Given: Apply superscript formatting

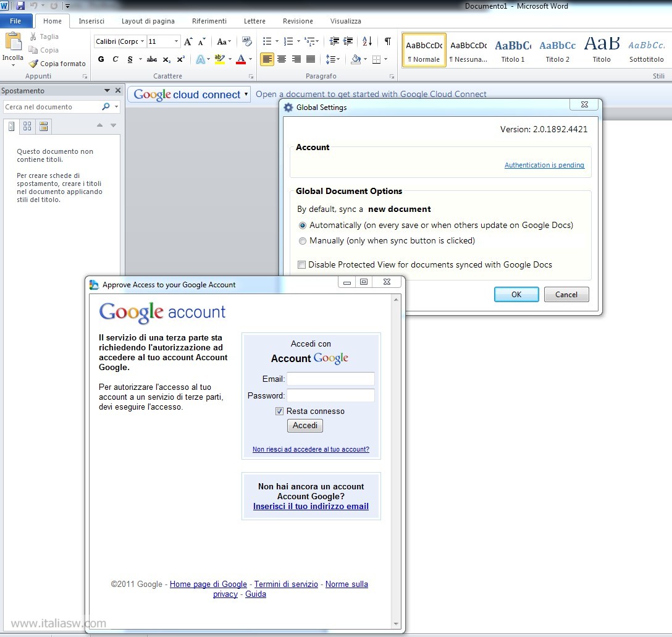Looking at the screenshot, I should [x=181, y=59].
